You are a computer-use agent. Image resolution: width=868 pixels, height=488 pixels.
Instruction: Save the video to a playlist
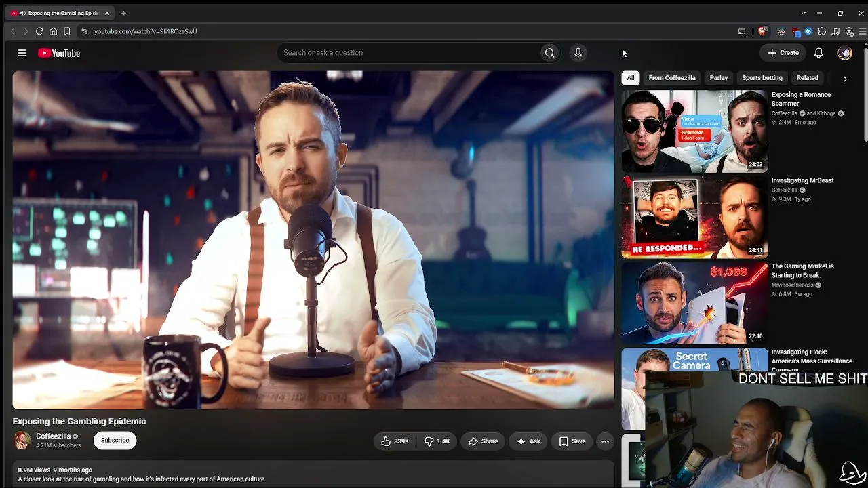(572, 441)
